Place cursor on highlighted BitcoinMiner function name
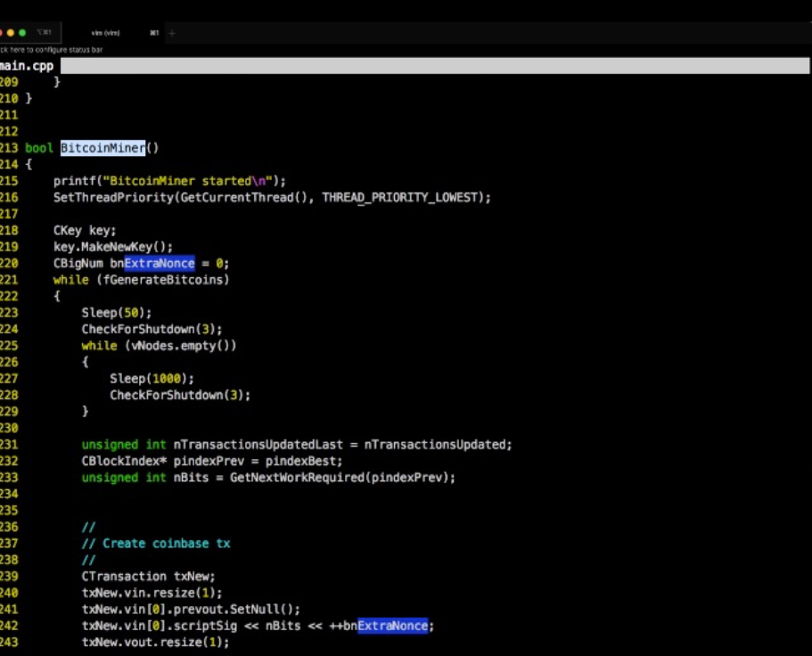Image resolution: width=812 pixels, height=656 pixels. (x=103, y=148)
